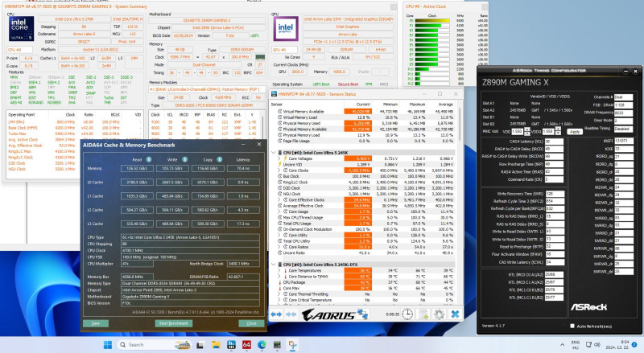Click the Apply button in ASRock Timing Configurator
644x353 pixels.
coord(575,132)
